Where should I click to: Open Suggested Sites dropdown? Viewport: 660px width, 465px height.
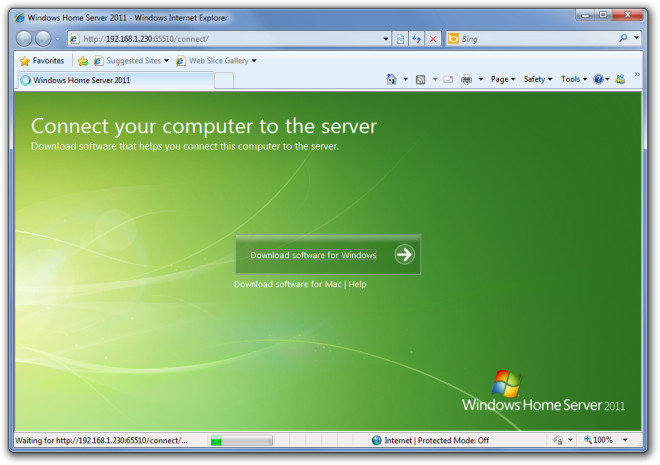click(x=166, y=61)
